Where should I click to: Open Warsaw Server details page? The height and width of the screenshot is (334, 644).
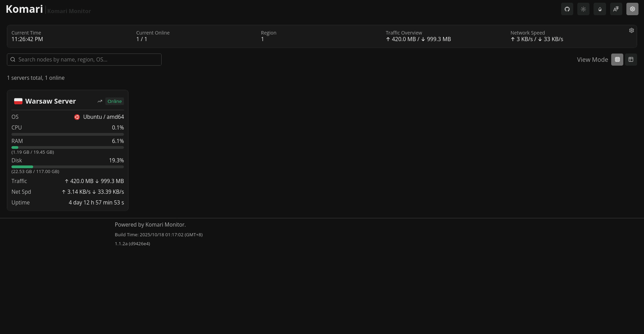[50, 101]
